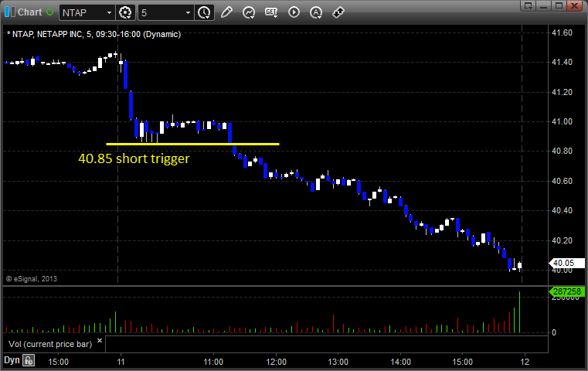Click the 11:00 time axis label

click(x=213, y=362)
